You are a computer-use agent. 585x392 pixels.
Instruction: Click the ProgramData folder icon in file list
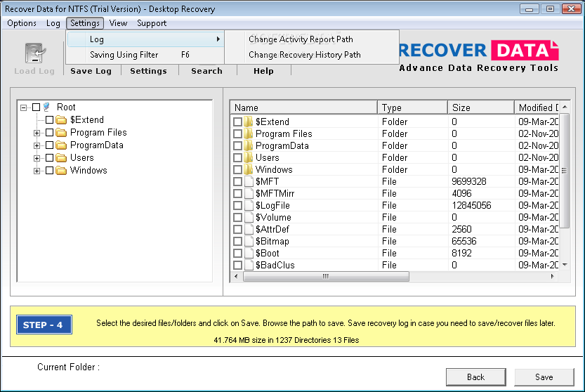pos(249,145)
